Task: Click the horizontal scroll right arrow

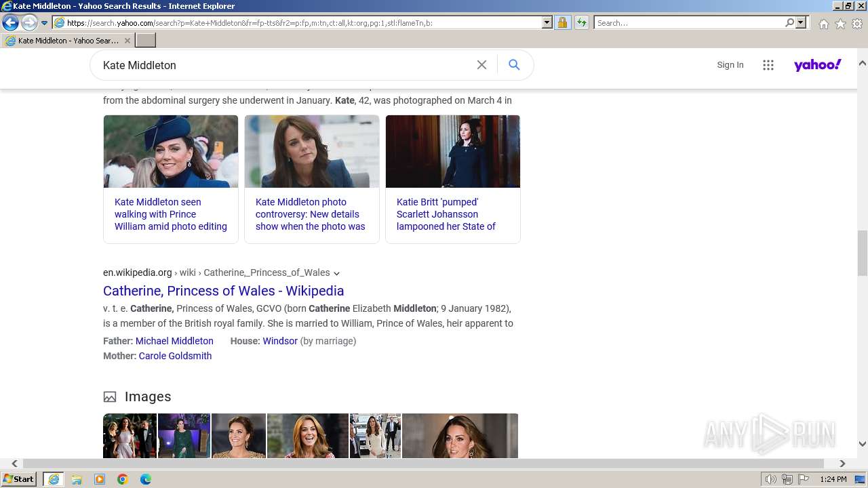Action: click(842, 464)
